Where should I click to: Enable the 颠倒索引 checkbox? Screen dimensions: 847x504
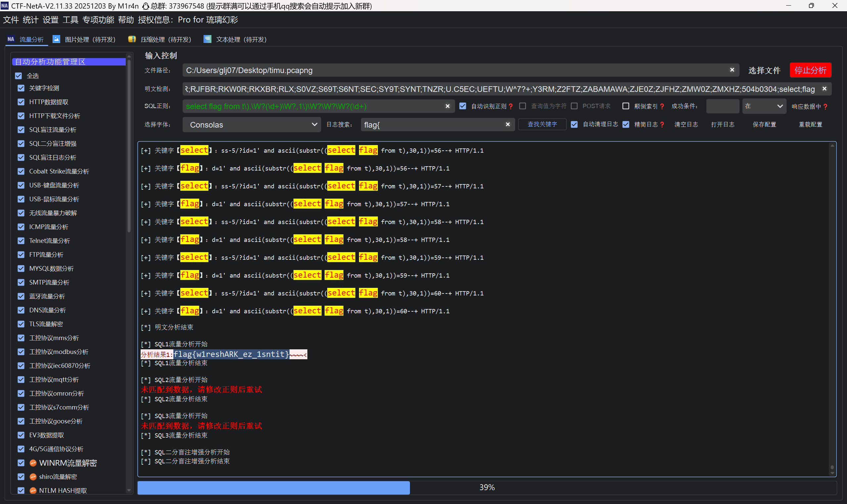pos(625,106)
